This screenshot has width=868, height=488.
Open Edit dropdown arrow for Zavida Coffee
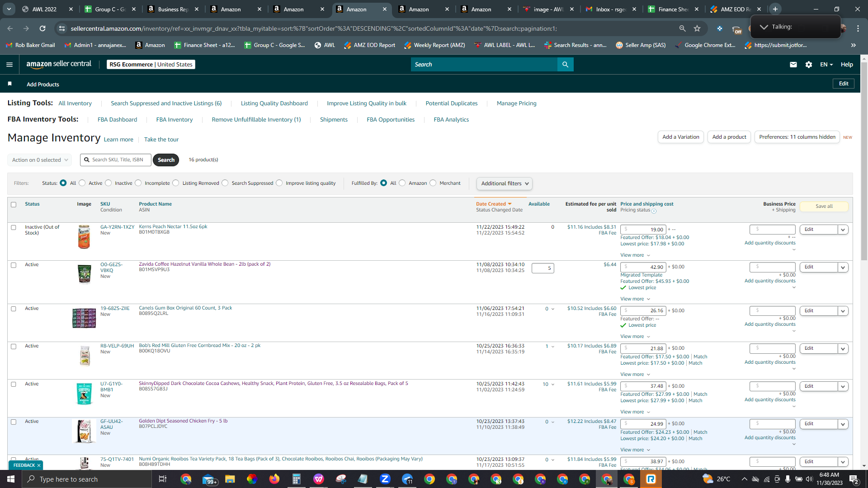point(843,267)
